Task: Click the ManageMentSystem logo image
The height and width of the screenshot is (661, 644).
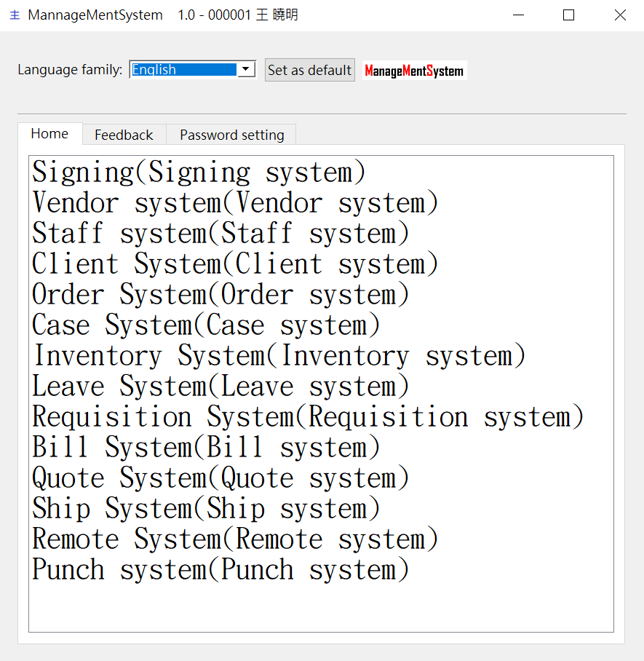Action: click(414, 71)
